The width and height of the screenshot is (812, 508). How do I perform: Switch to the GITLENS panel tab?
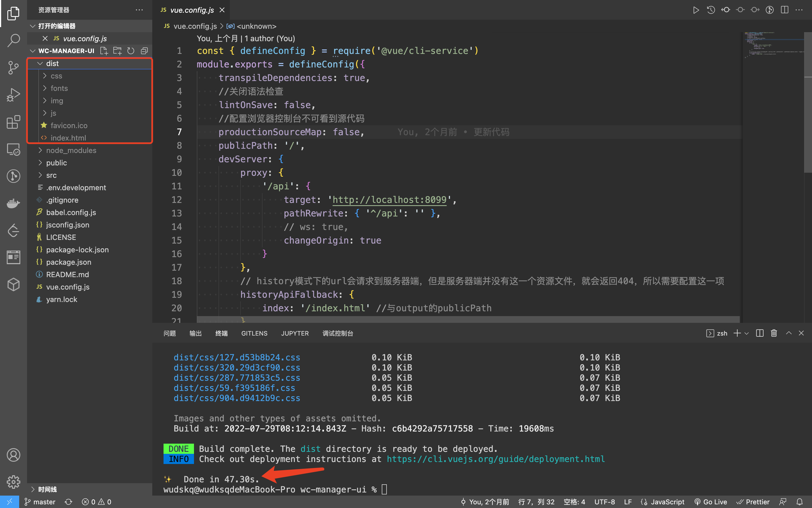[x=254, y=333]
